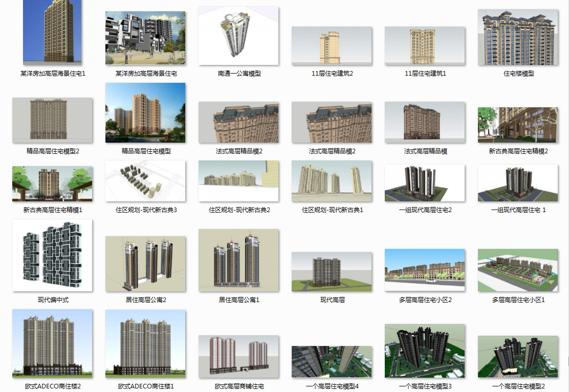
Task: Select the 新古典高层住宅精模2 thumbnail
Action: (518, 125)
